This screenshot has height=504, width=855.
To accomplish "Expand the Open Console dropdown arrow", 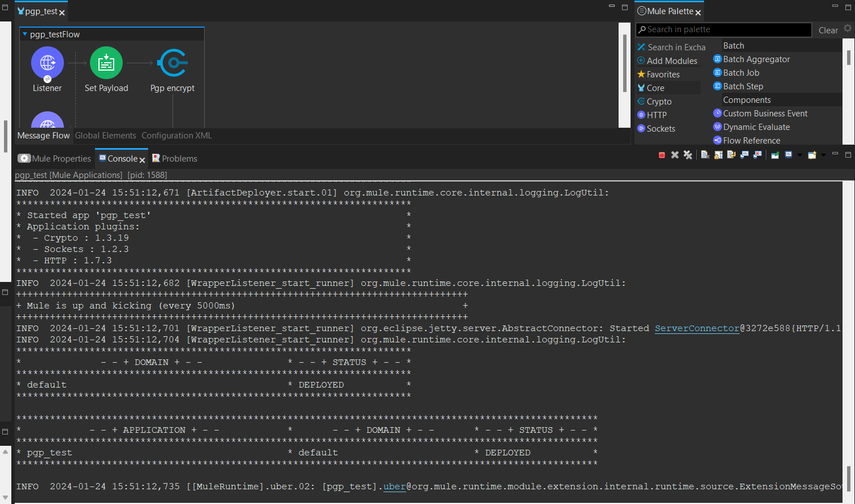I will coord(823,155).
